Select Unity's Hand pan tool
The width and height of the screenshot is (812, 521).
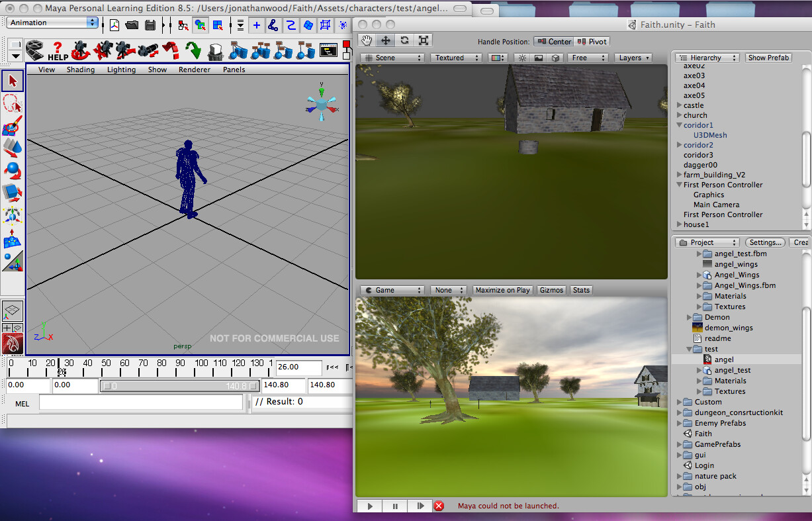(367, 40)
